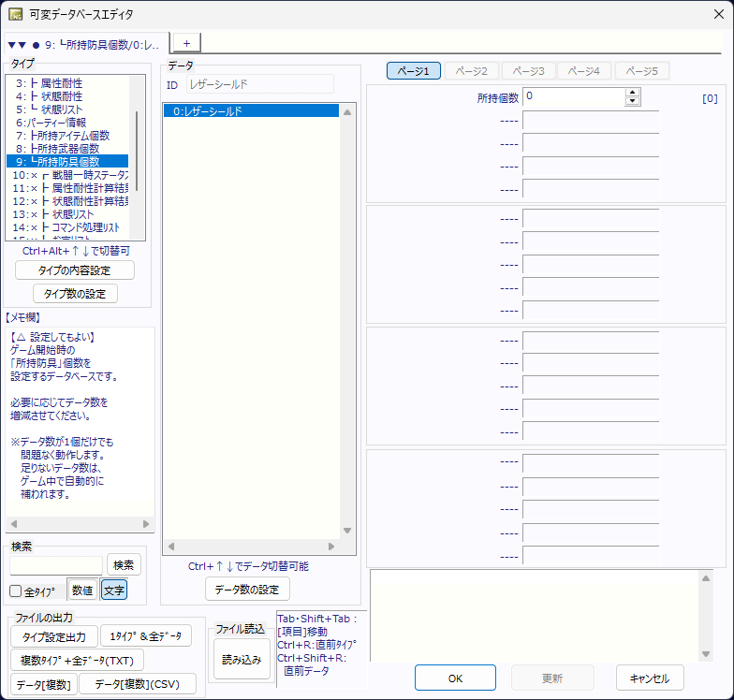Click the 所持個数 number input field
The image size is (734, 700).
tap(573, 96)
